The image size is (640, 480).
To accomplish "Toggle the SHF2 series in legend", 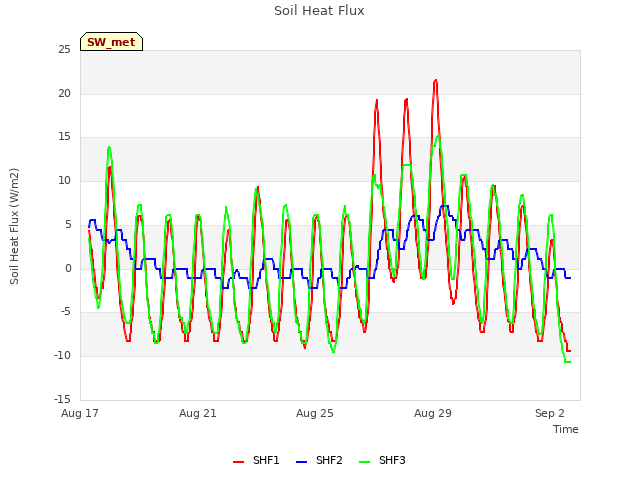I will pos(319,460).
